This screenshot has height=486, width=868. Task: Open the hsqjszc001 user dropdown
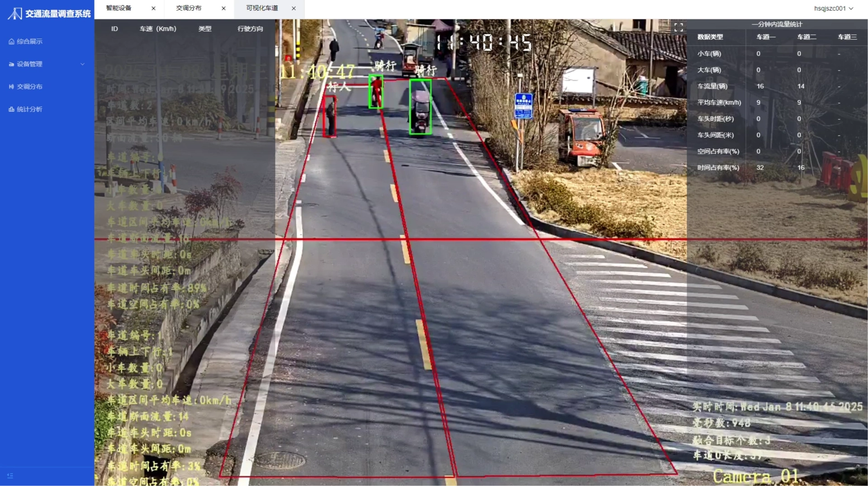click(x=833, y=9)
